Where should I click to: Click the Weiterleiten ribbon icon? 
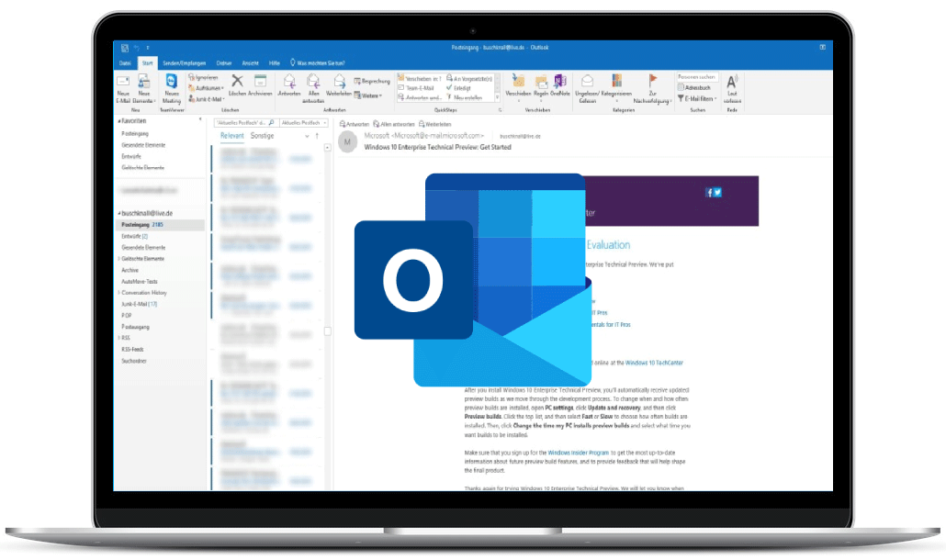point(339,81)
